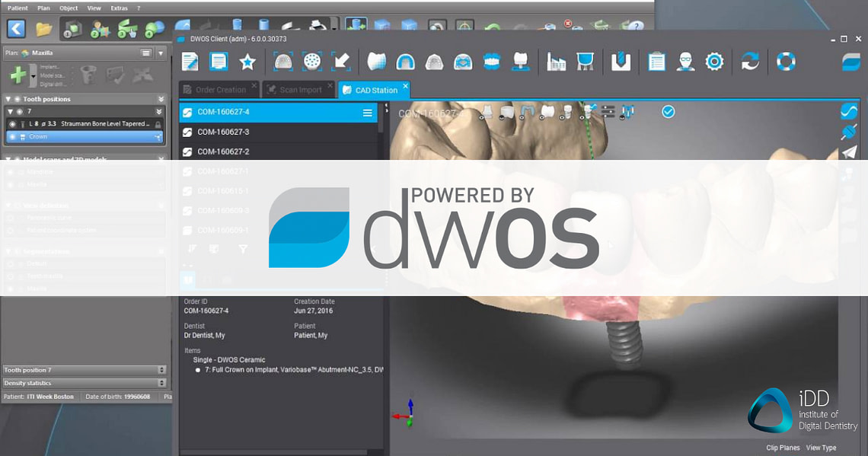
Task: Click the settings gear icon in DWOS toolbar
Action: pos(714,62)
